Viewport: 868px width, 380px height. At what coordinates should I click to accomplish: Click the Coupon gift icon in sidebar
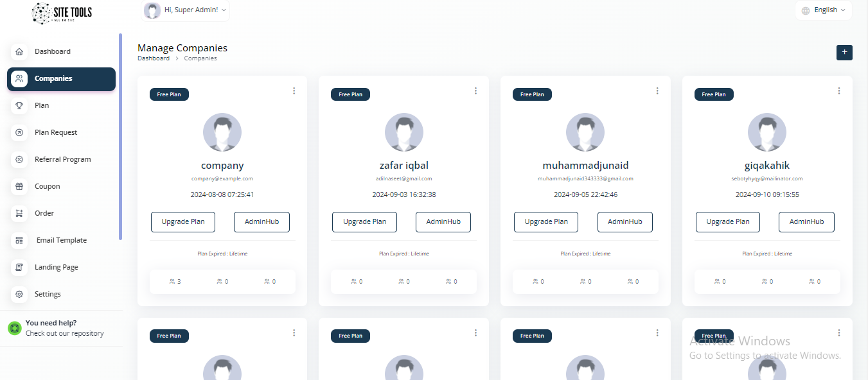(x=19, y=186)
